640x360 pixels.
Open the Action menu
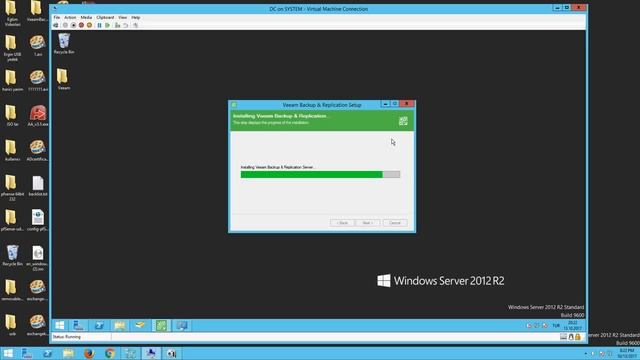pyautogui.click(x=70, y=18)
